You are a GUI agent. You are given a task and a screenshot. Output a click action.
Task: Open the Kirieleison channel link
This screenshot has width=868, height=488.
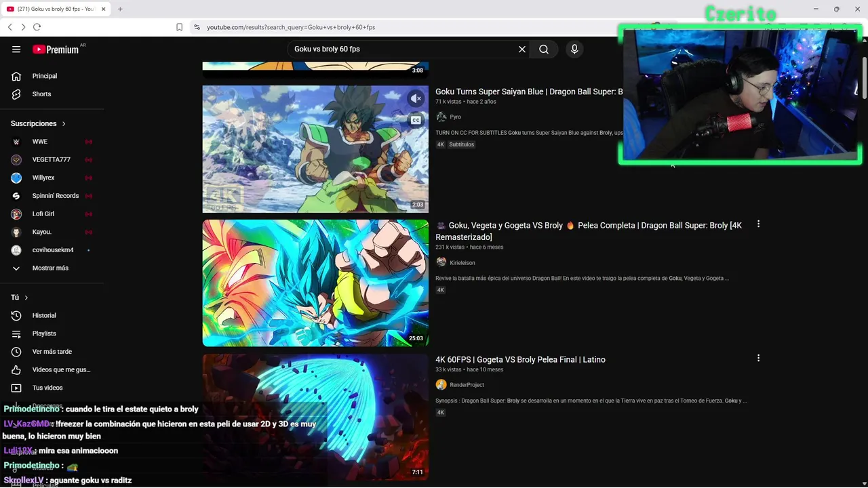(462, 262)
